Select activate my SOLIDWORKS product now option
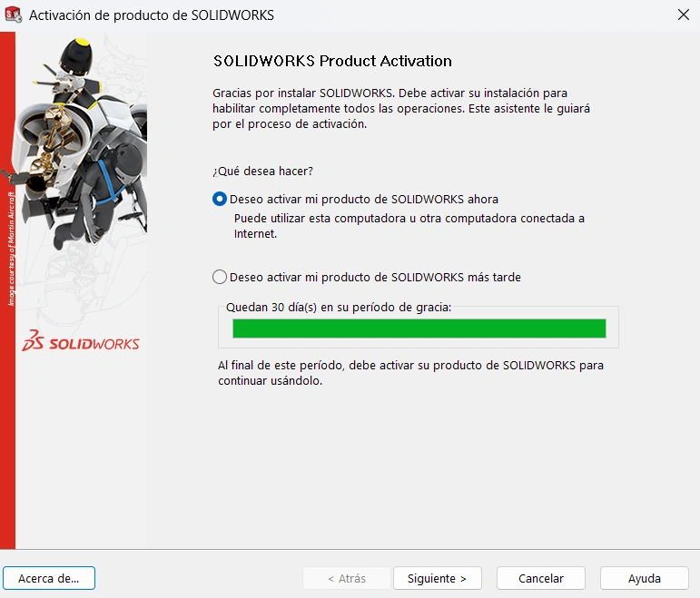Viewport: 700px width, 598px height. click(219, 199)
